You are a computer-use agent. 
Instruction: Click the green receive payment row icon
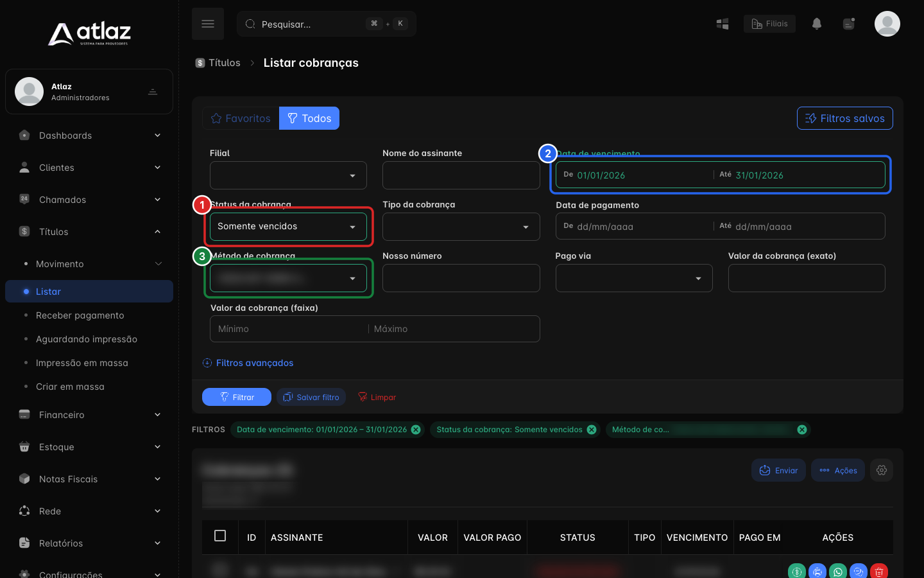coord(796,571)
